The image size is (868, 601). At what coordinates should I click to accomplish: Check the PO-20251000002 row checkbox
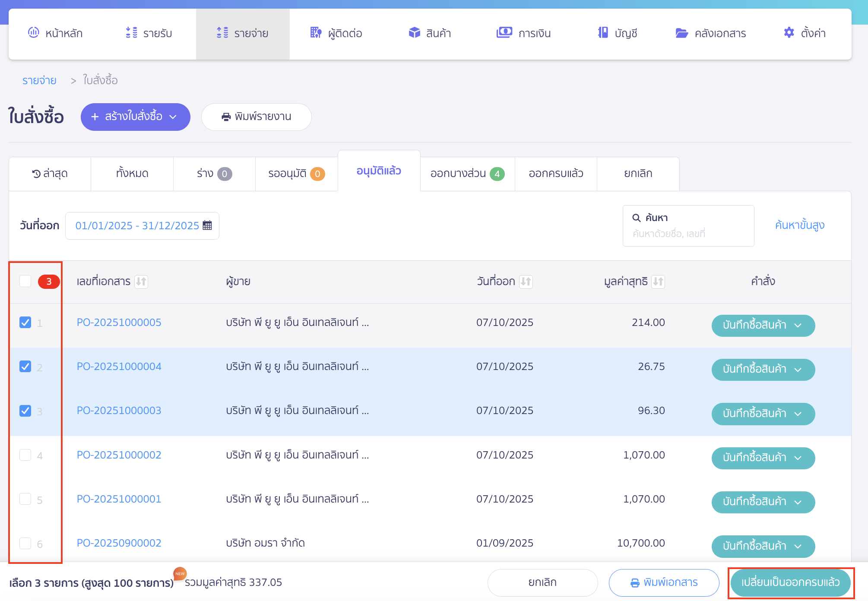pyautogui.click(x=25, y=455)
